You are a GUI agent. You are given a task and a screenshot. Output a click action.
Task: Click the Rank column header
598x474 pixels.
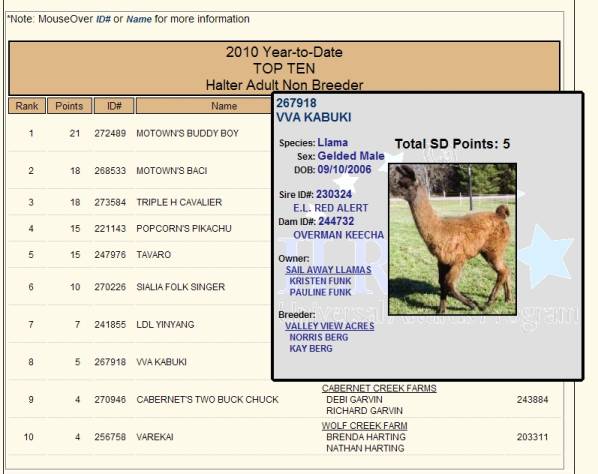point(27,106)
